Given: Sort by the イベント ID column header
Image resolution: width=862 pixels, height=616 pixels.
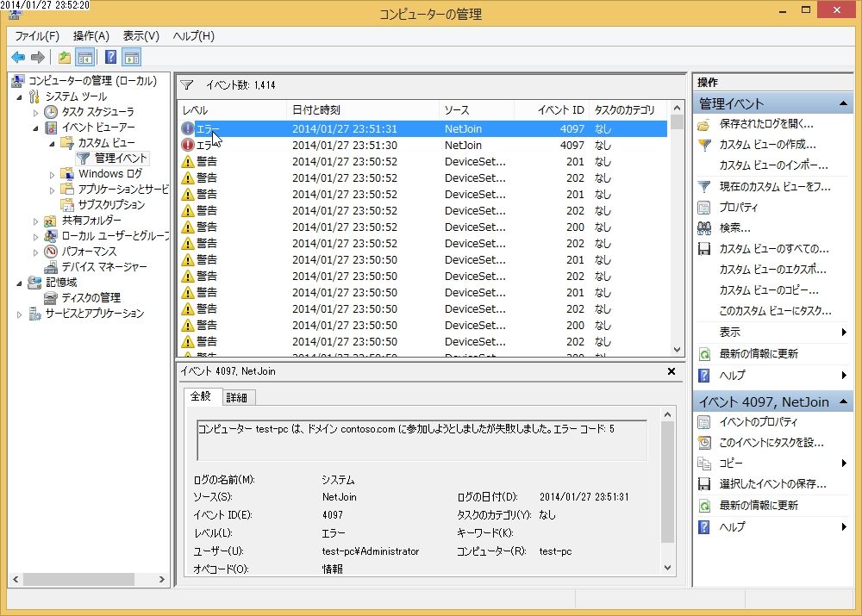Looking at the screenshot, I should [x=552, y=110].
